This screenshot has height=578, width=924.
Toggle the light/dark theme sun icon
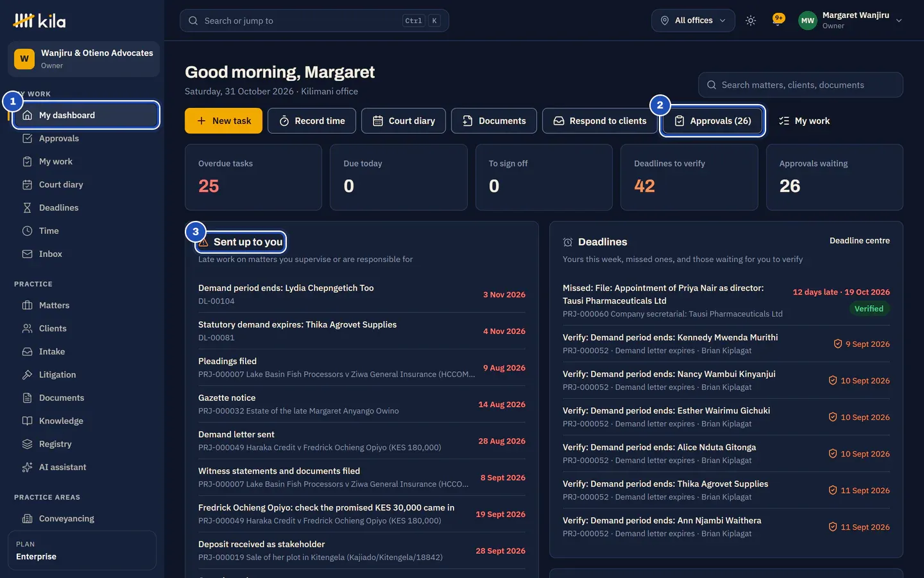coord(751,21)
